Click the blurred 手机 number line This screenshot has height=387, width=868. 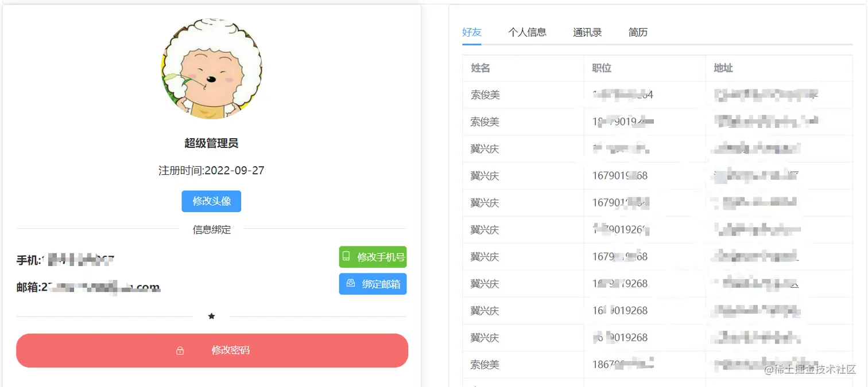click(65, 260)
